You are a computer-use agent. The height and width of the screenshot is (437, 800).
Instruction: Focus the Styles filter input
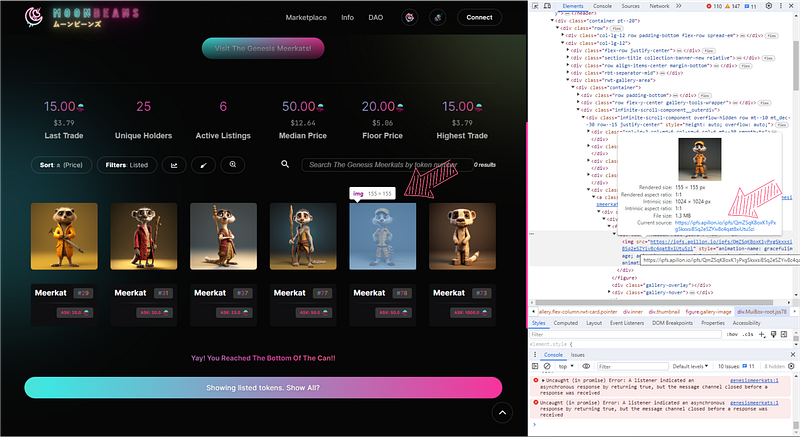click(x=626, y=335)
